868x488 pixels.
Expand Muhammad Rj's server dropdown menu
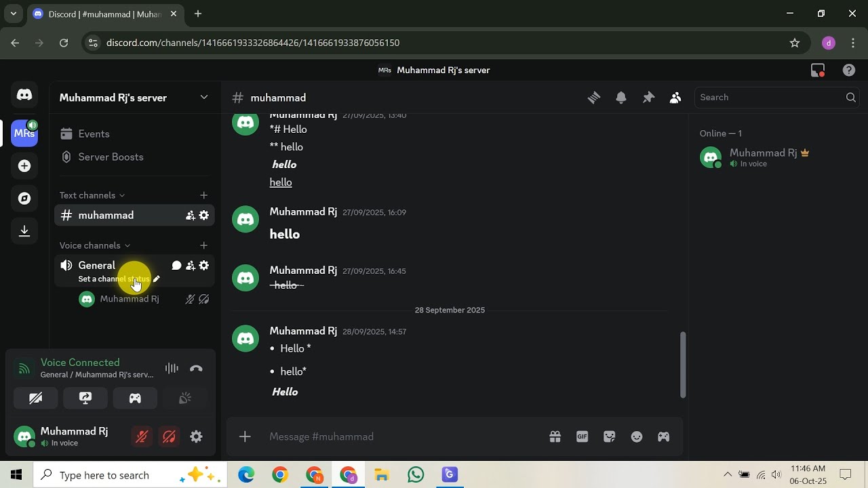203,98
